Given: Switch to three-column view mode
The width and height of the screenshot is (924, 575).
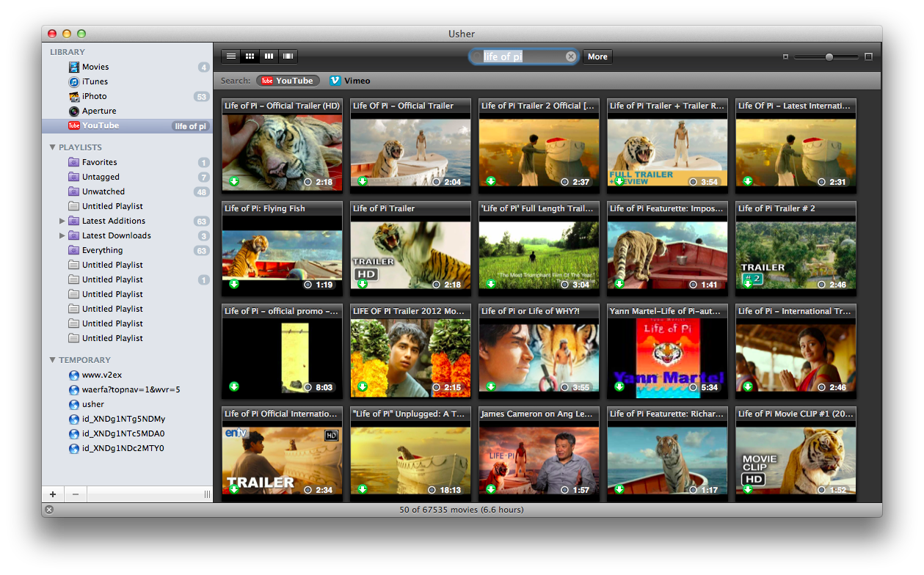Looking at the screenshot, I should click(269, 56).
